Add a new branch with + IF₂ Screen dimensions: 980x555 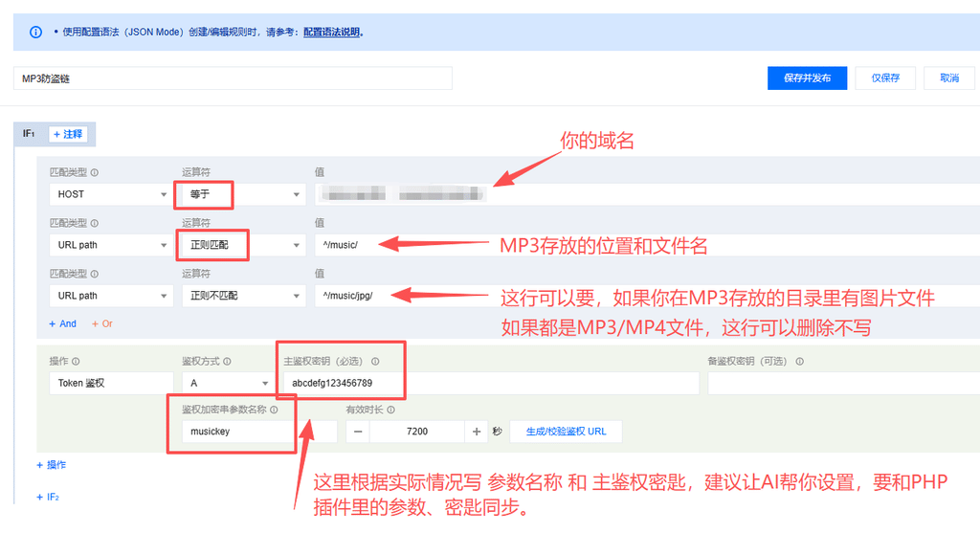pos(48,498)
